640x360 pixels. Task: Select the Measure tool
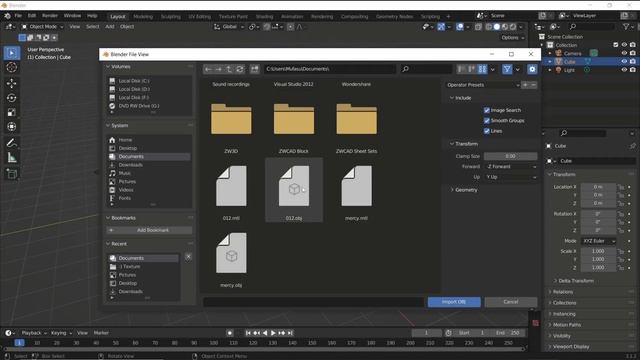tap(11, 158)
